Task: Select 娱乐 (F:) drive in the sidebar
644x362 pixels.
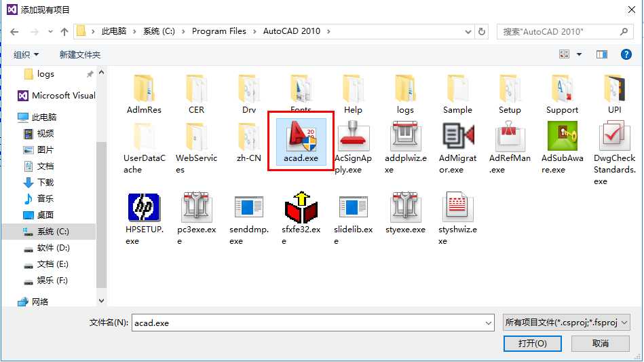Action: pos(45,280)
